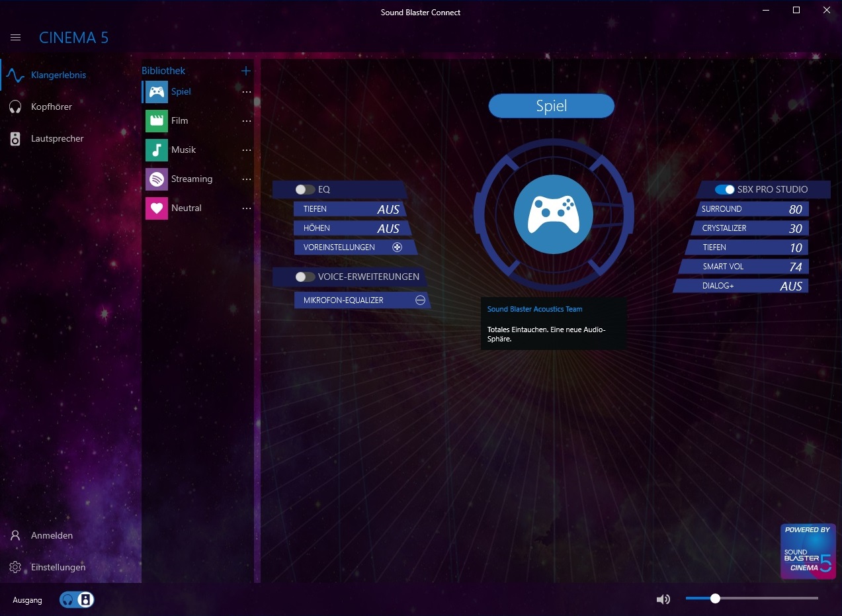842x616 pixels.
Task: Click the Höhen AUS setting
Action: [353, 228]
